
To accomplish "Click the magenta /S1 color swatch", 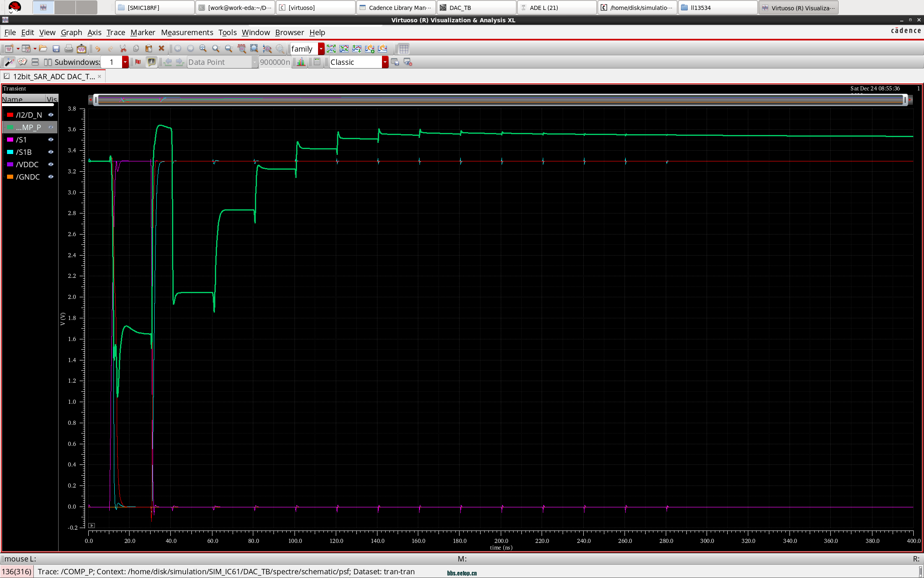I will click(10, 140).
